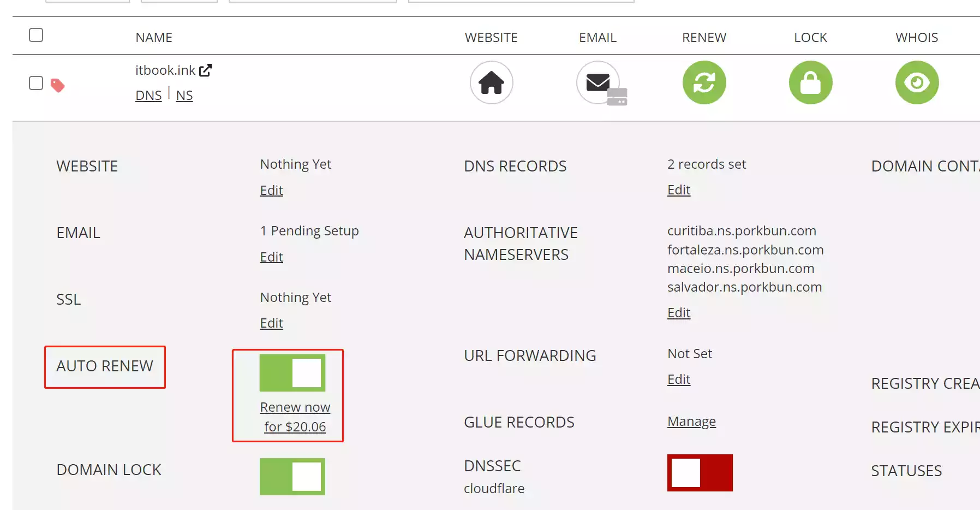Image resolution: width=980 pixels, height=510 pixels.
Task: Click the 'Not Set' forwarding value
Action: point(690,354)
